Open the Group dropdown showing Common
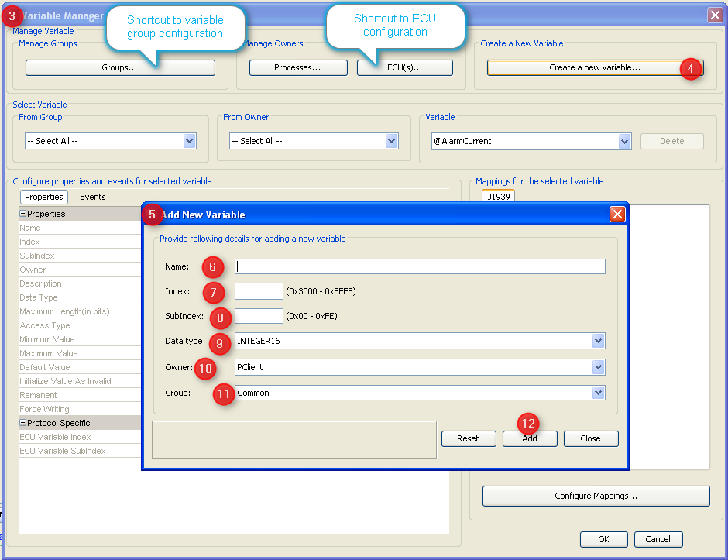The width and height of the screenshot is (728, 560). (x=598, y=393)
